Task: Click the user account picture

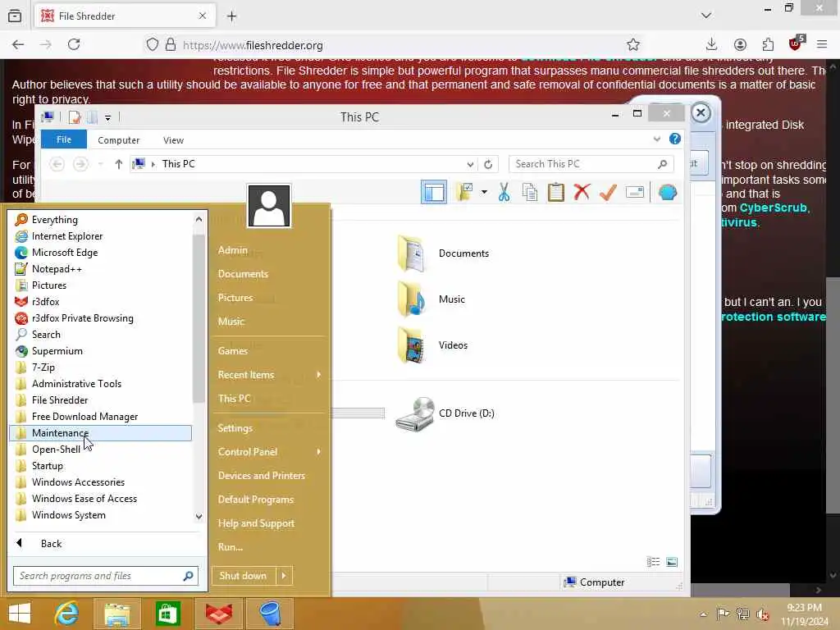Action: pos(269,206)
